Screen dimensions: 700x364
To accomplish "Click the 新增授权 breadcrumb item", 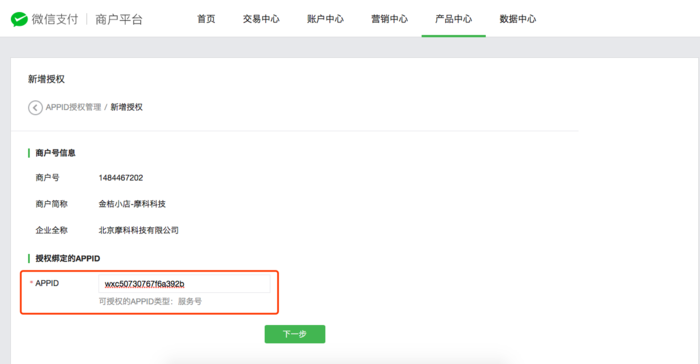I will (127, 107).
